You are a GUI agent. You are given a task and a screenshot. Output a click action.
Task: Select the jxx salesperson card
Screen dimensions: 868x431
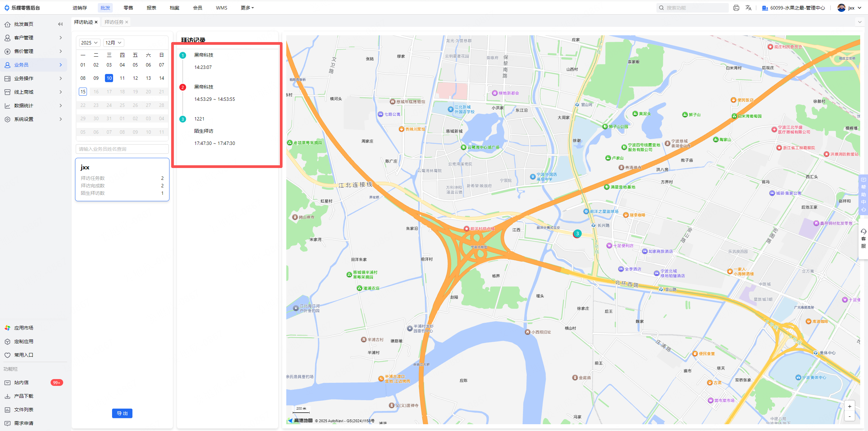pos(122,180)
